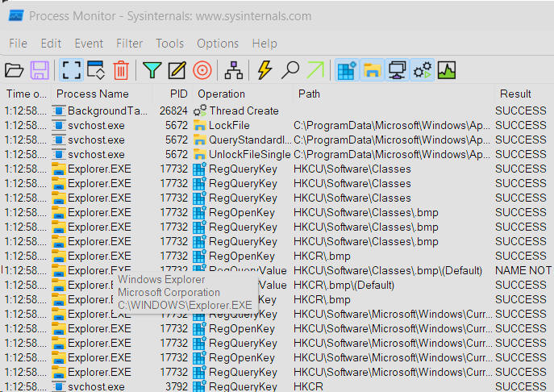This screenshot has width=554, height=392.
Task: Select the svchost.exe LockFile row
Action: pyautogui.click(x=277, y=125)
